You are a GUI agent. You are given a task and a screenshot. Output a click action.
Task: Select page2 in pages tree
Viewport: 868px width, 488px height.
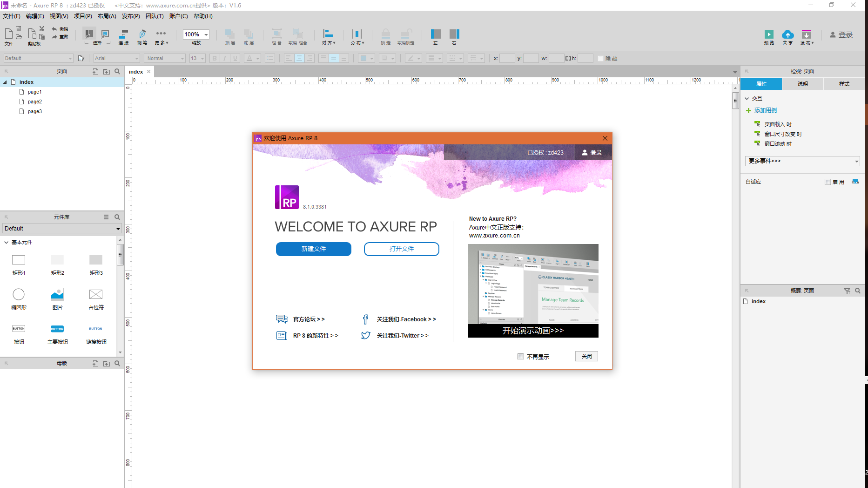[x=34, y=102]
